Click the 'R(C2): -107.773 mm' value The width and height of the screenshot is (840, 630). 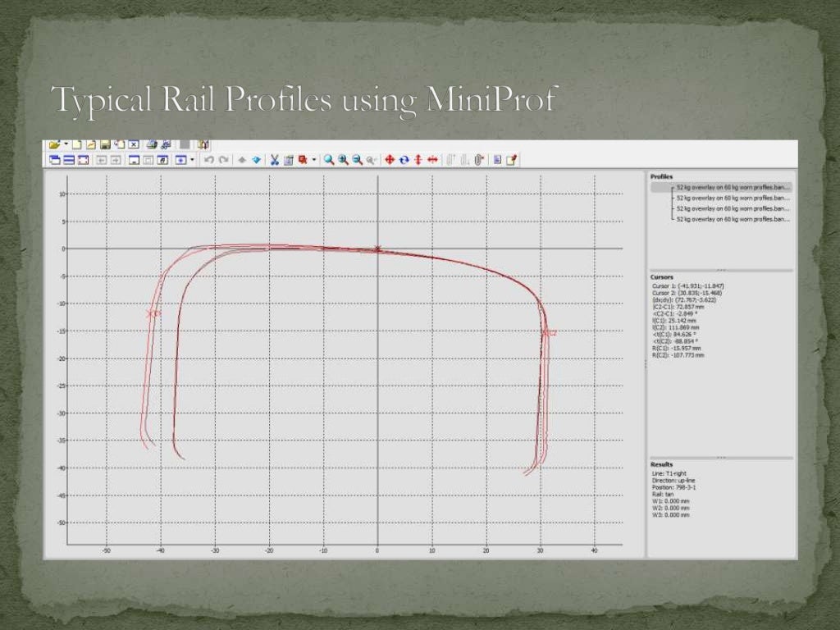[678, 355]
